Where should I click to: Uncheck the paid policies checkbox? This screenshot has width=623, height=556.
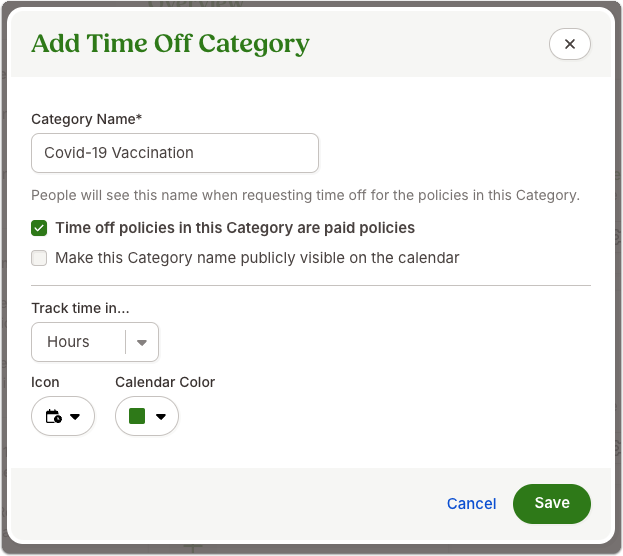click(39, 228)
